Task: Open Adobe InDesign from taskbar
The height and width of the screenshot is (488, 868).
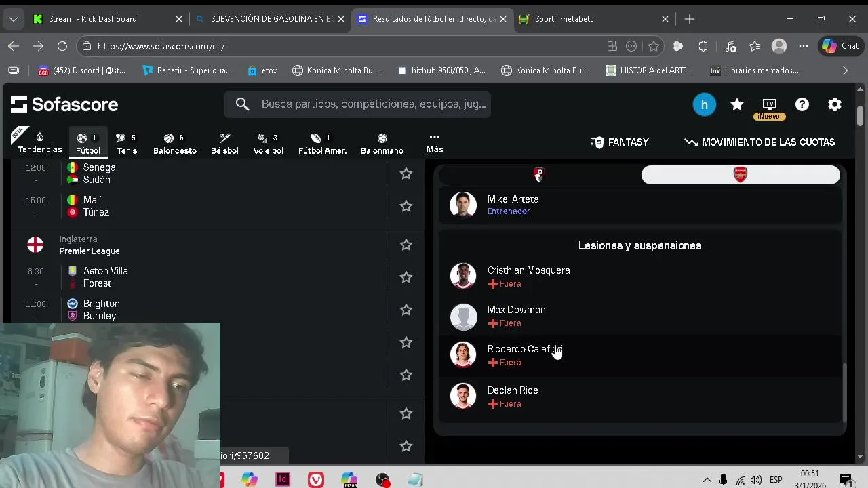Action: (283, 479)
